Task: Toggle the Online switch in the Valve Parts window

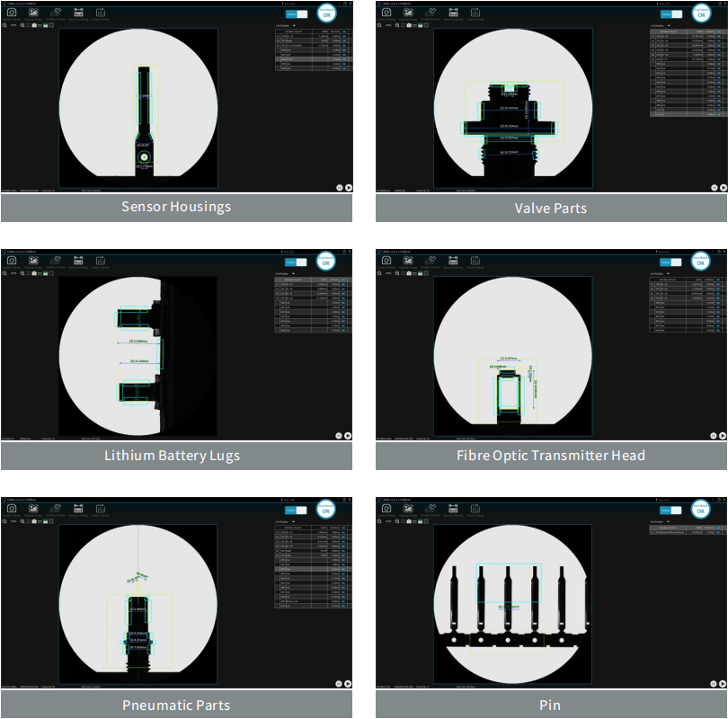Action: tap(671, 13)
